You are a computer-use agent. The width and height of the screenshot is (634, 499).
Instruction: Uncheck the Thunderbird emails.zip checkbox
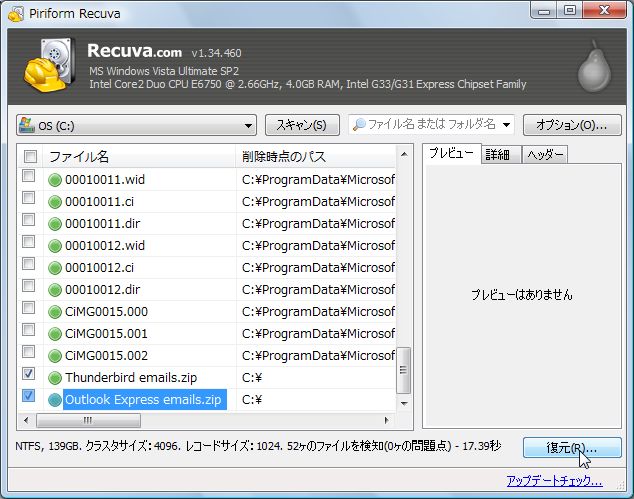coord(28,374)
